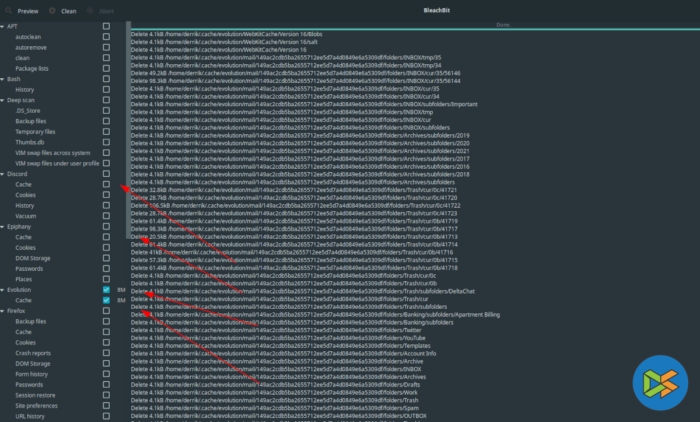
Task: Click the Done progress bar
Action: pos(415,25)
